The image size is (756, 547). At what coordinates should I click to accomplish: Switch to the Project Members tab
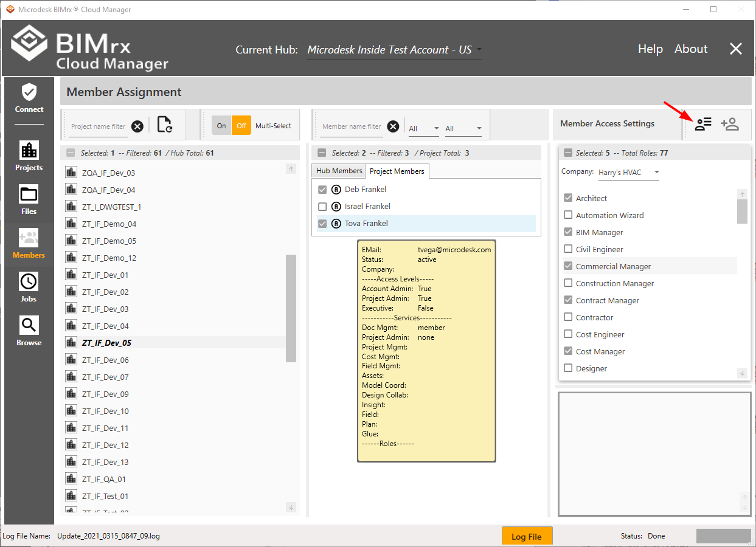(x=397, y=171)
